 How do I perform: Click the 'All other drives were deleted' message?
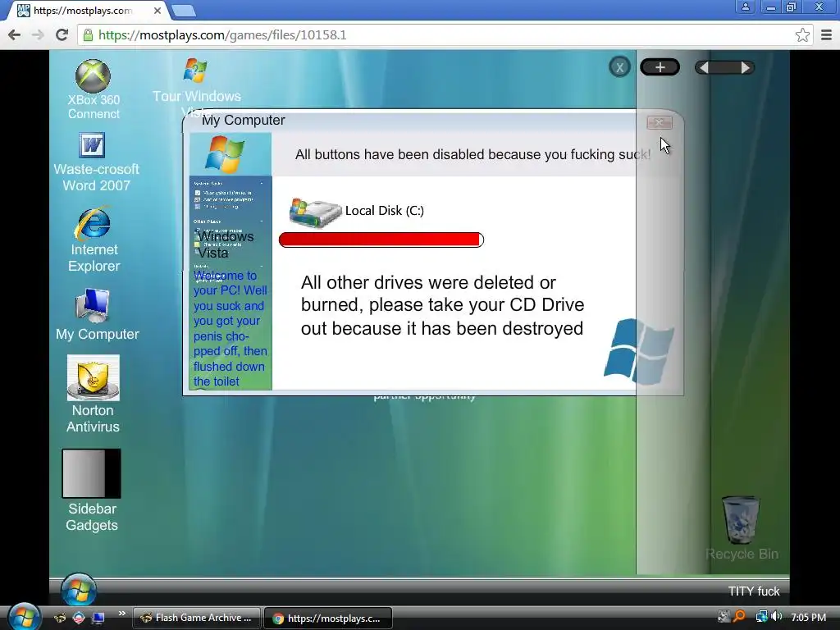(442, 305)
